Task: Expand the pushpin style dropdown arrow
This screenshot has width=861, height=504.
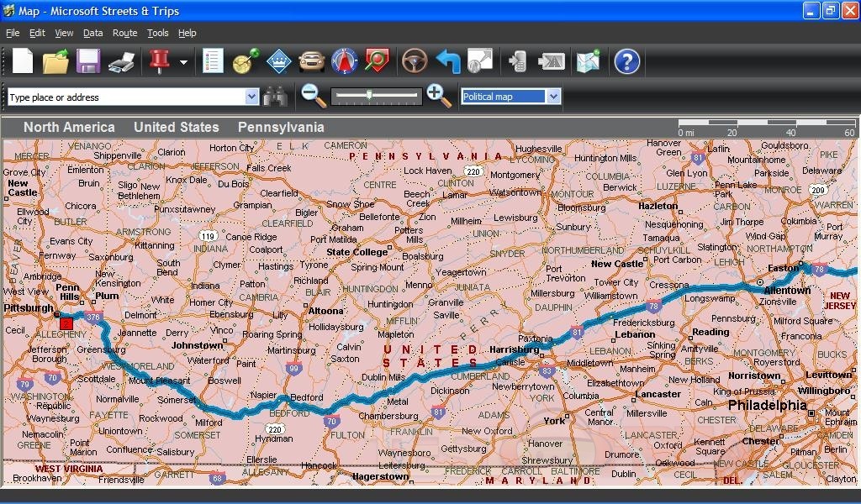Action: tap(183, 62)
